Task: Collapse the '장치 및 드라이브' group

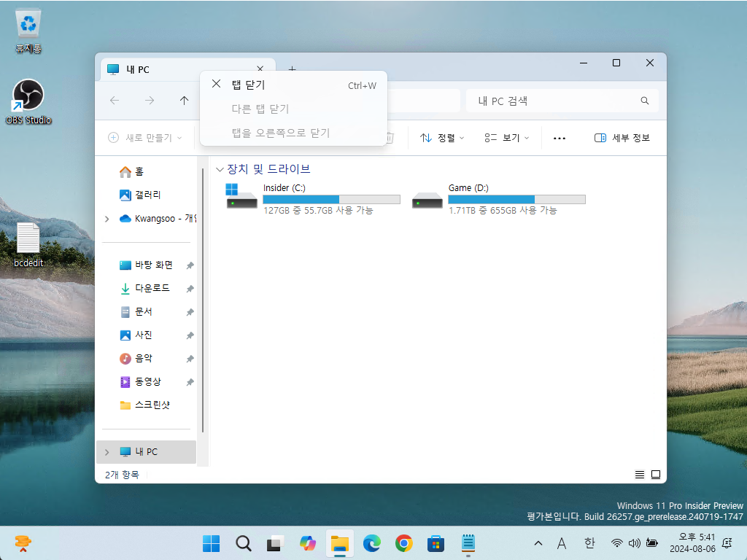Action: pyautogui.click(x=220, y=169)
